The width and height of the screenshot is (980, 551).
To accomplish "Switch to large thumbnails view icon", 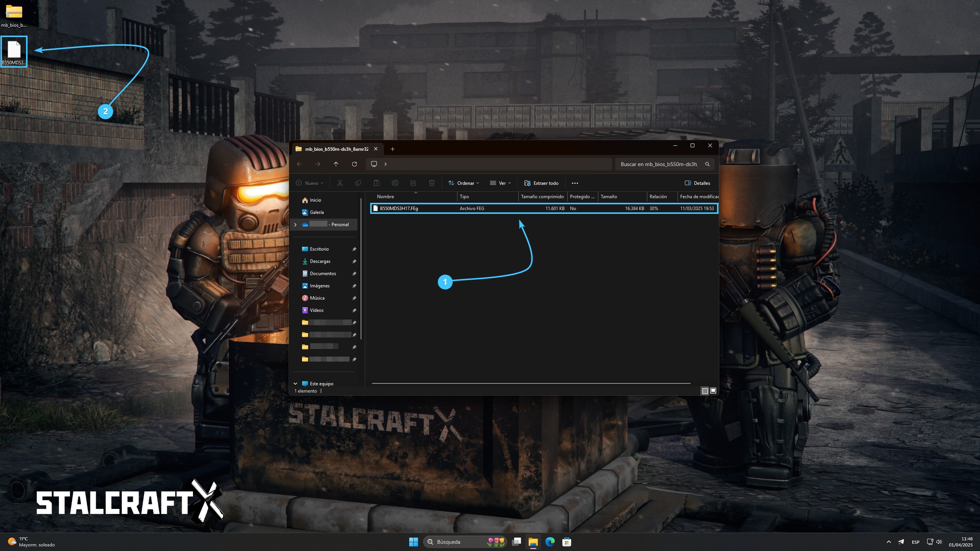I will (x=713, y=391).
